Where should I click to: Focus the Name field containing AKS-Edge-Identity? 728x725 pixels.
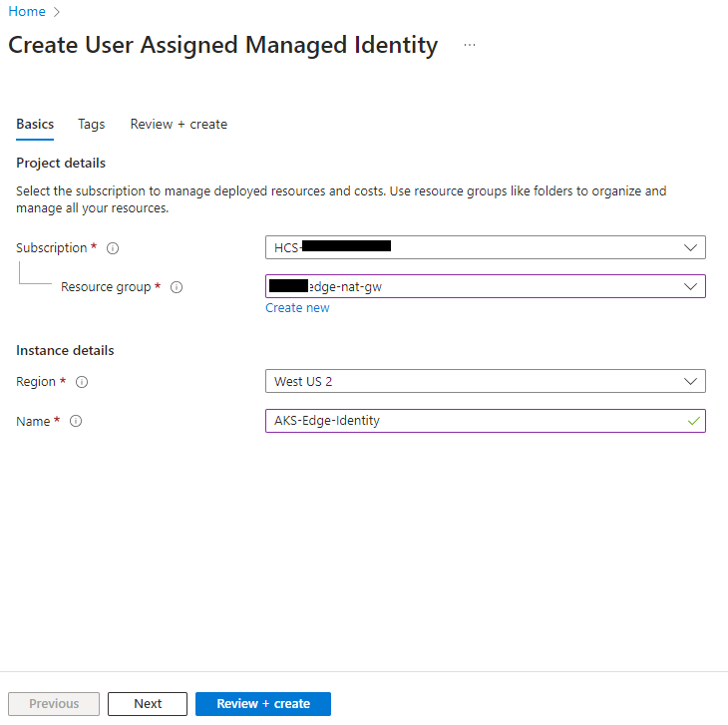tap(486, 421)
